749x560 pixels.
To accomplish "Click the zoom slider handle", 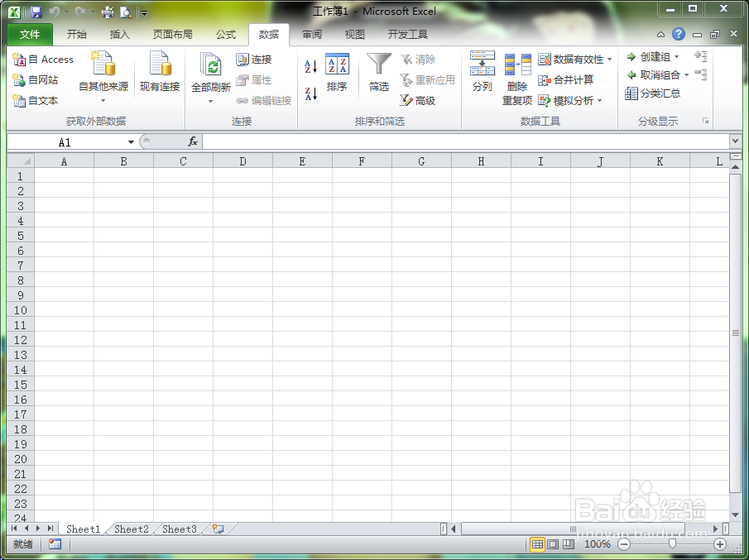I will pyautogui.click(x=672, y=543).
